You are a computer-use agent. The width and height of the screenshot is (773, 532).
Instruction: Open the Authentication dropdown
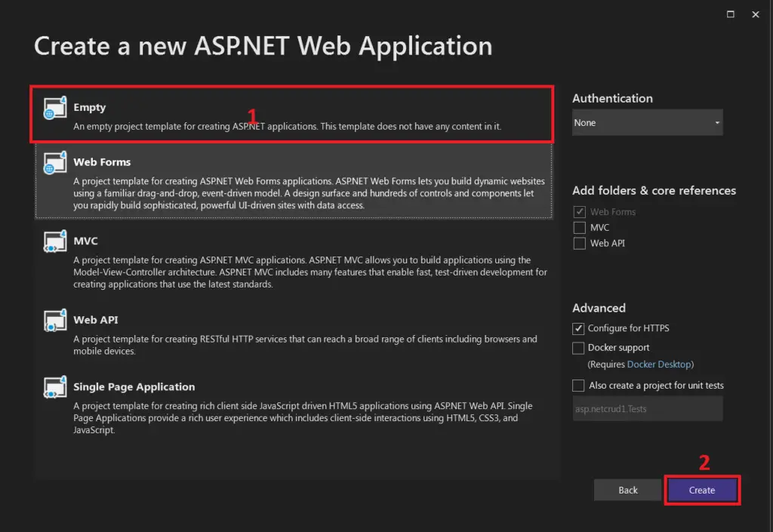point(647,123)
